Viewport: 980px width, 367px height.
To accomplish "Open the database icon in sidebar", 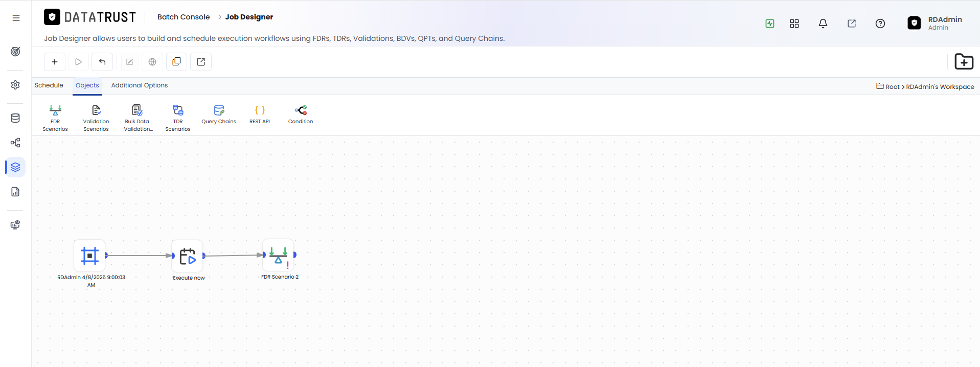I will point(15,118).
